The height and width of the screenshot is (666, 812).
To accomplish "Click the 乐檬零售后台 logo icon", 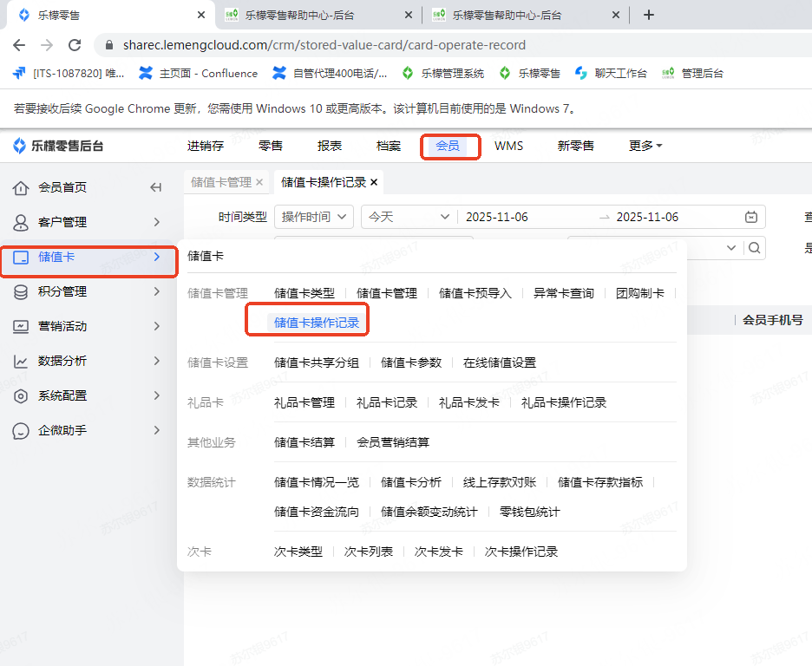I will coord(19,146).
